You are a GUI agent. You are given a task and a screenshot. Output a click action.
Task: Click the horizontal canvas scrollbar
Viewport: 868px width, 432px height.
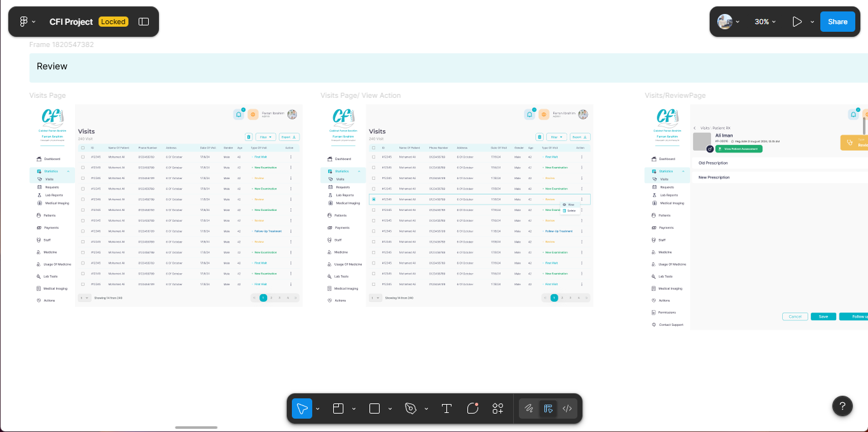(x=196, y=428)
